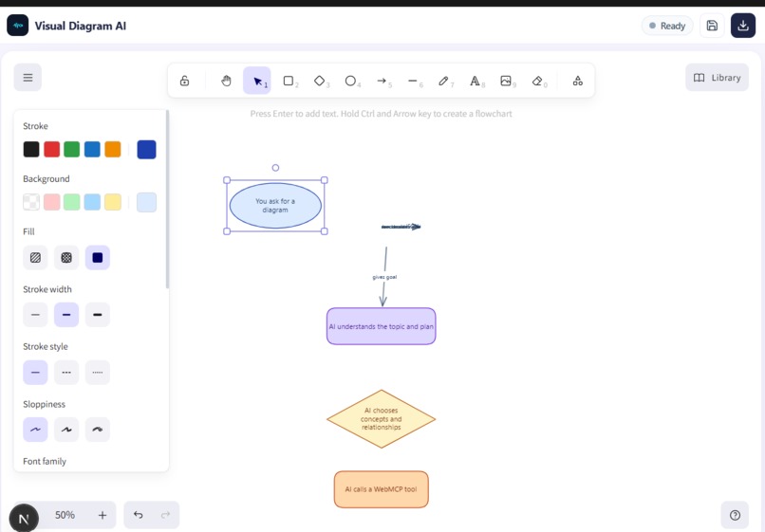This screenshot has width=765, height=532.
Task: Set fill to cross-hatch pattern
Action: tap(66, 258)
